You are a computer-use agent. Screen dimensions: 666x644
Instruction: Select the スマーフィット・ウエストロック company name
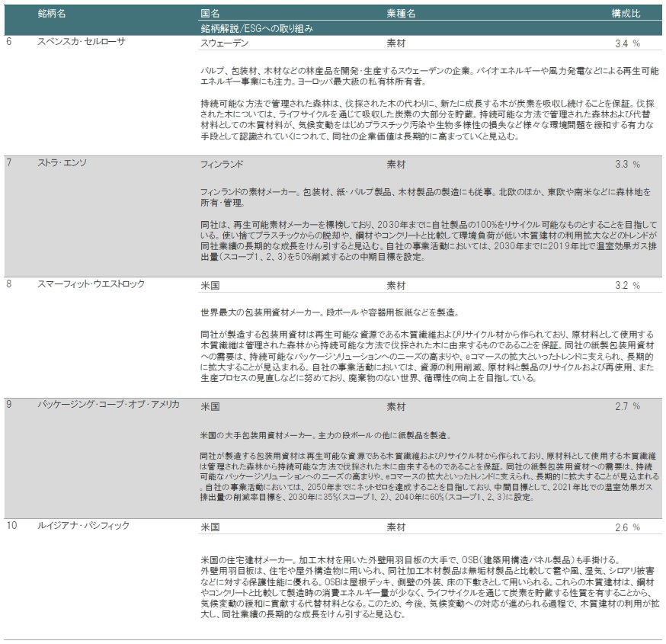coord(91,284)
